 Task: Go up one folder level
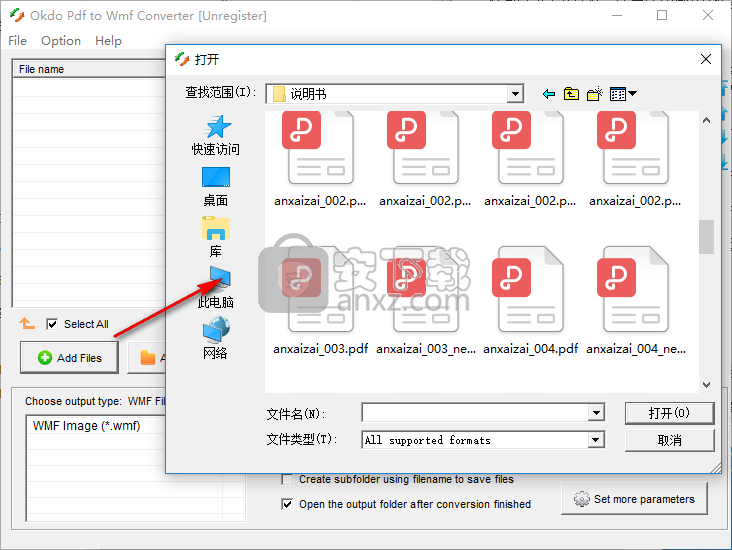[x=571, y=94]
